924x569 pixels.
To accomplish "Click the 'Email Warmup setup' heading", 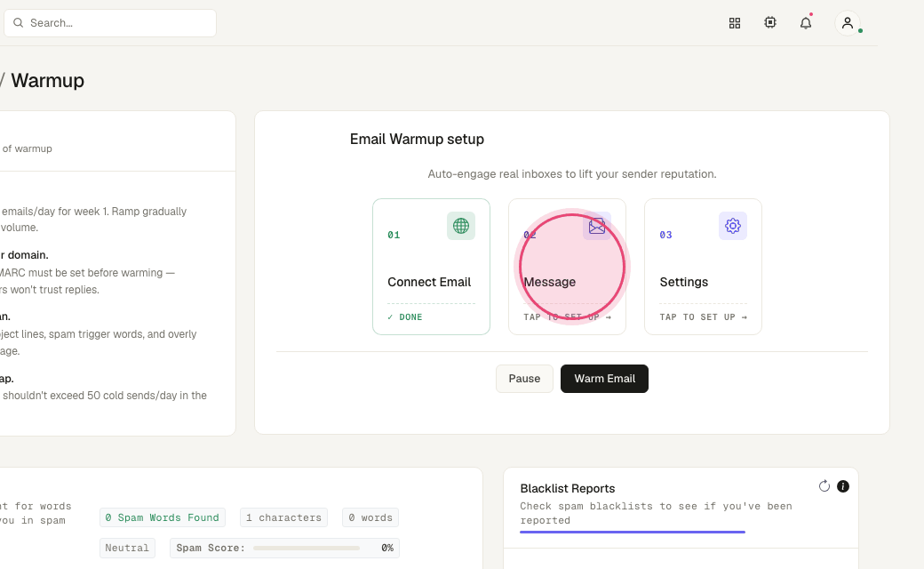I will tap(418, 140).
